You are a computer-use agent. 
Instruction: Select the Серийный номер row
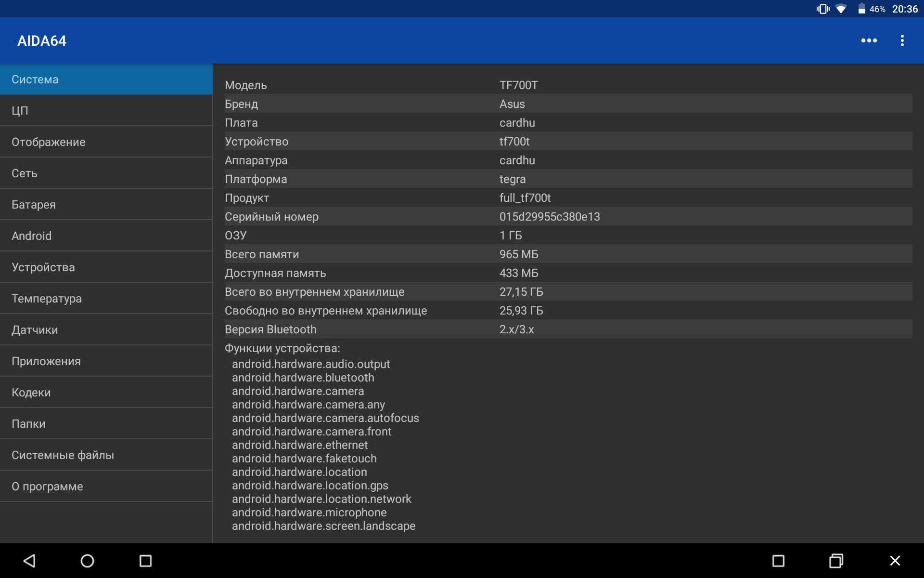[x=568, y=217]
